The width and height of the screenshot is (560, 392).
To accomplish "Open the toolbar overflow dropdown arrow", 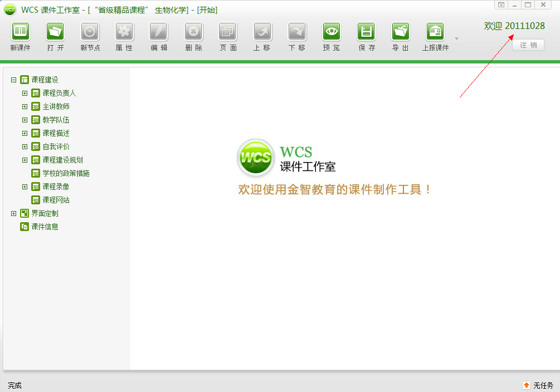I will coord(456,38).
